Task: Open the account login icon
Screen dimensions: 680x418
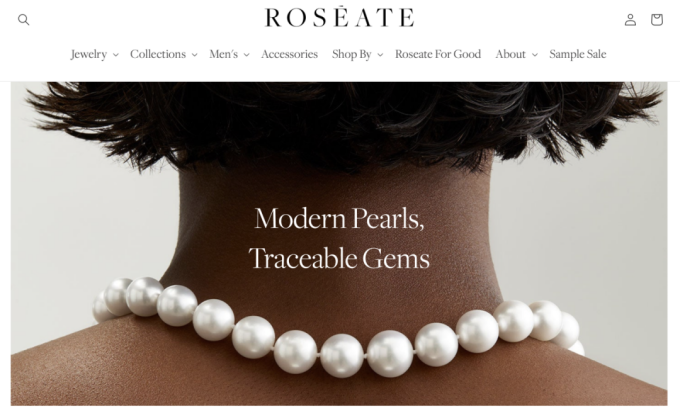Action: point(630,20)
